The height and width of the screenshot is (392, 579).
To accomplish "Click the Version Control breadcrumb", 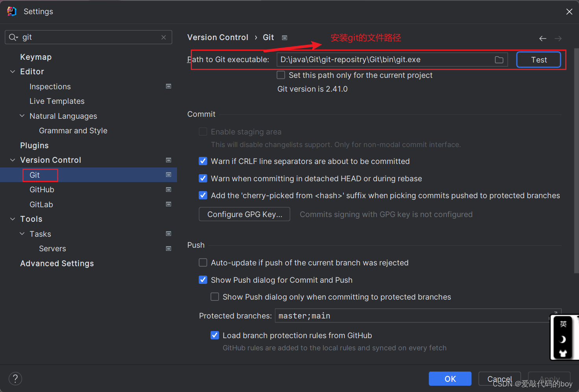I will tap(218, 37).
